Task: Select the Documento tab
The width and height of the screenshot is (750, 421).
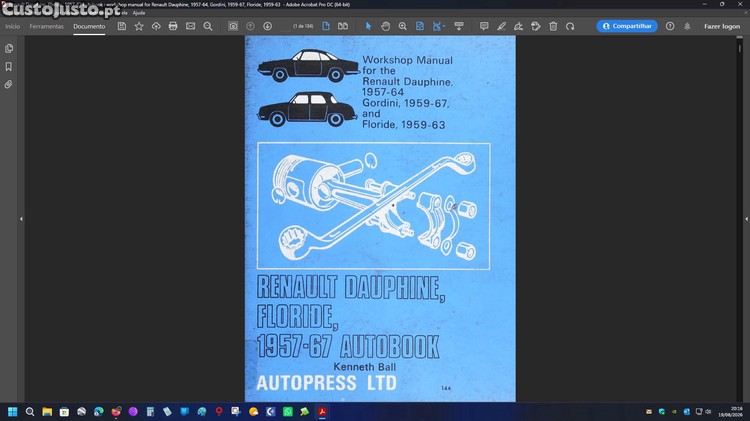Action: tap(89, 26)
